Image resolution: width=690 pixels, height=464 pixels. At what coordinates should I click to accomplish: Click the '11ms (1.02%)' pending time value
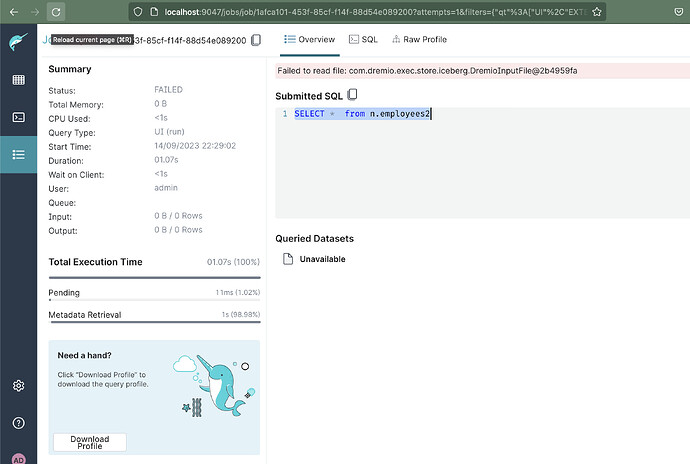[238, 292]
